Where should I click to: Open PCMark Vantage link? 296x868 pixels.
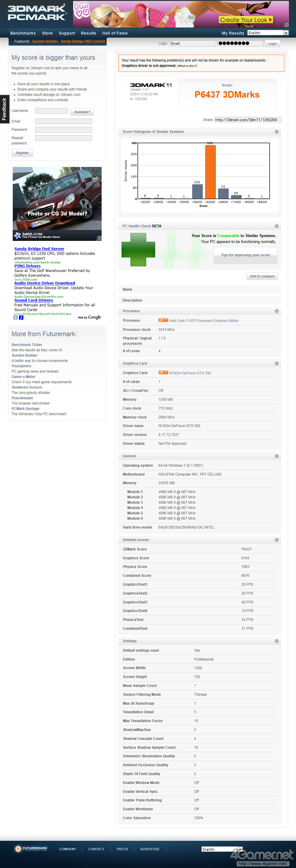coord(25,409)
